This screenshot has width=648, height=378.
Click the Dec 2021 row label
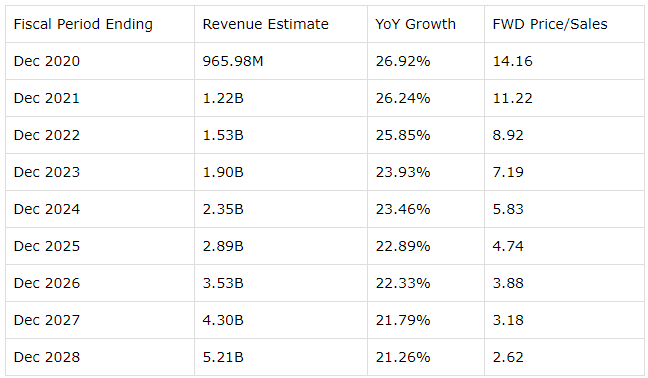[46, 98]
